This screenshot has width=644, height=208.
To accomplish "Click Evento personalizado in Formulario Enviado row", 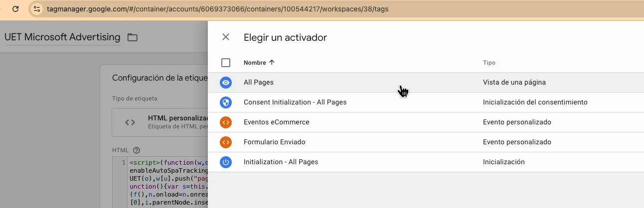I will click(x=517, y=142).
